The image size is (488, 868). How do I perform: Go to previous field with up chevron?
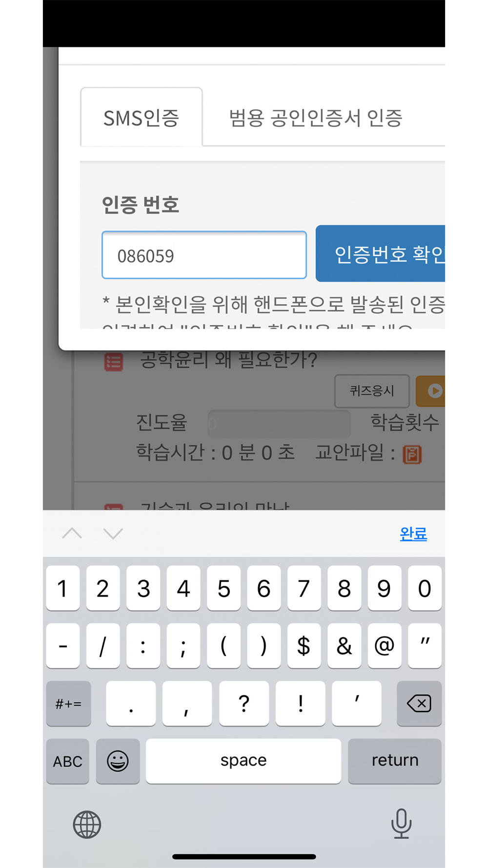[72, 533]
